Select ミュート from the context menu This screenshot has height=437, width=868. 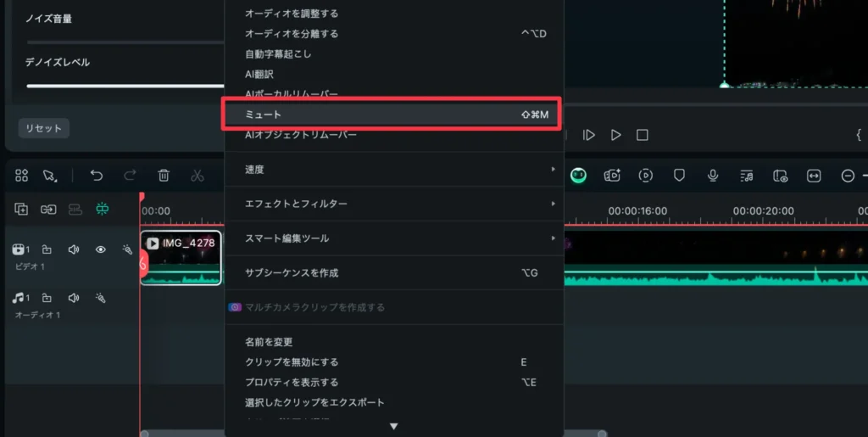[391, 115]
